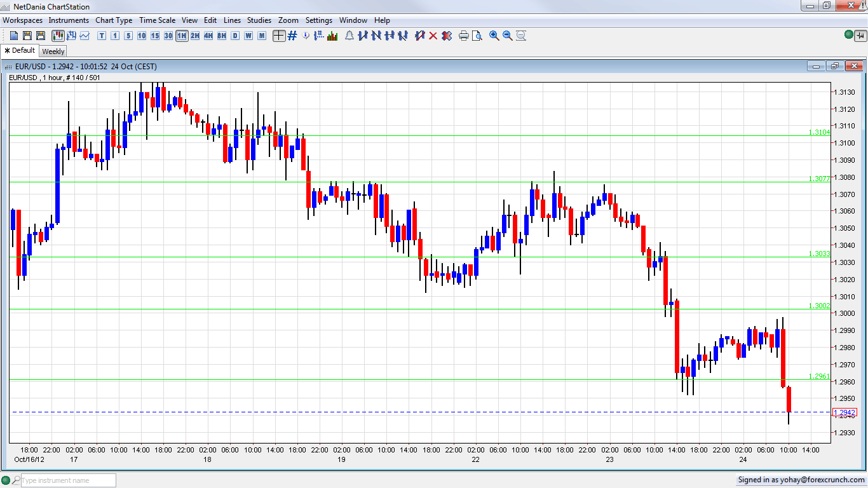This screenshot has width=868, height=488.
Task: Click the current price tag 1.2942
Action: [x=844, y=412]
